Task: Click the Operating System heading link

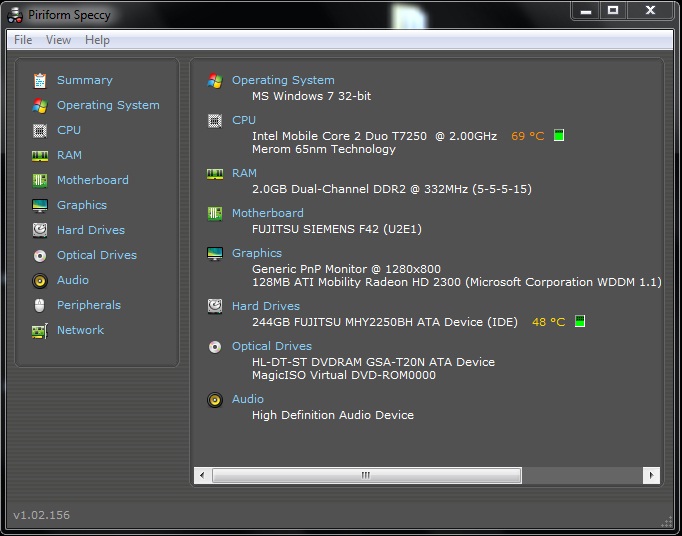Action: [283, 80]
